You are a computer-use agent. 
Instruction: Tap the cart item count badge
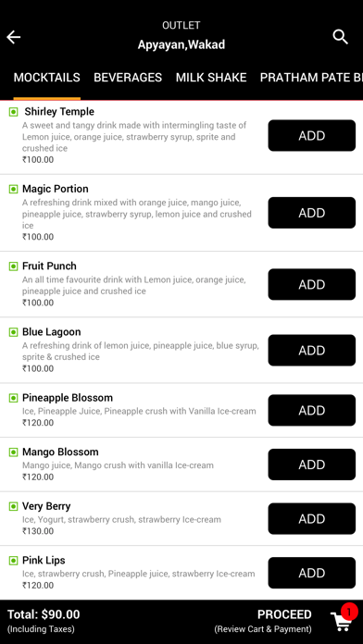349,612
